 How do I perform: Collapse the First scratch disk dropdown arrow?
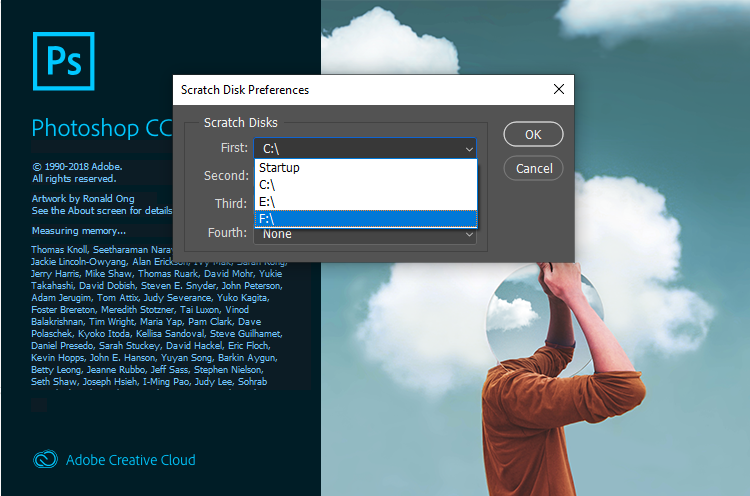469,149
